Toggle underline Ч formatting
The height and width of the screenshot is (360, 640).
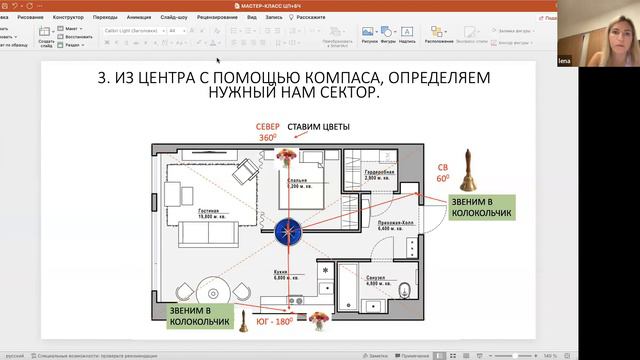click(x=126, y=42)
